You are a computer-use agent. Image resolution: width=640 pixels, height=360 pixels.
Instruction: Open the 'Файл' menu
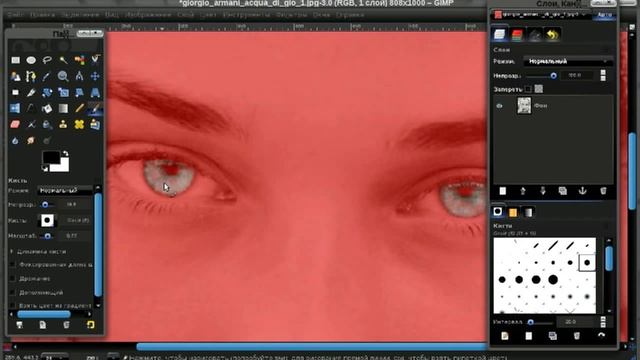point(16,15)
